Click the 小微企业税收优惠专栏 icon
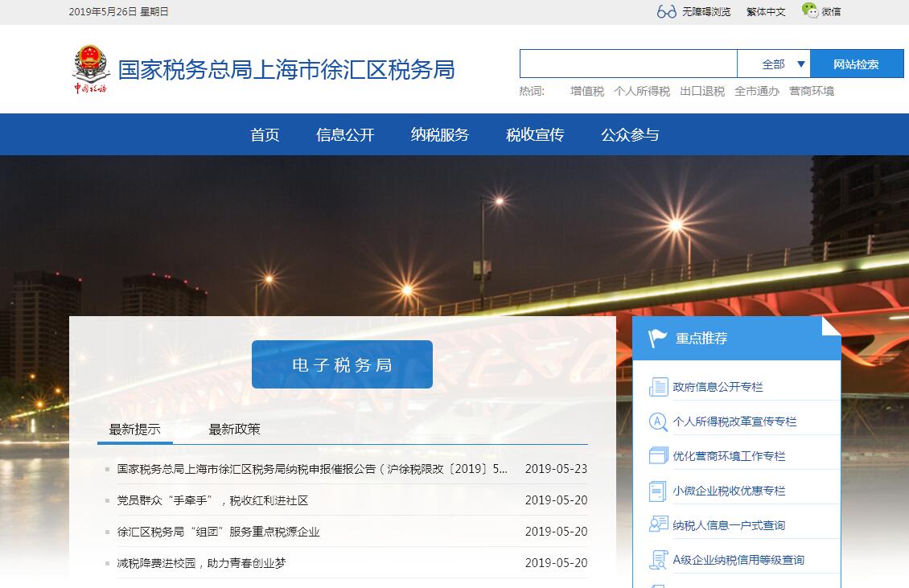 click(x=659, y=491)
